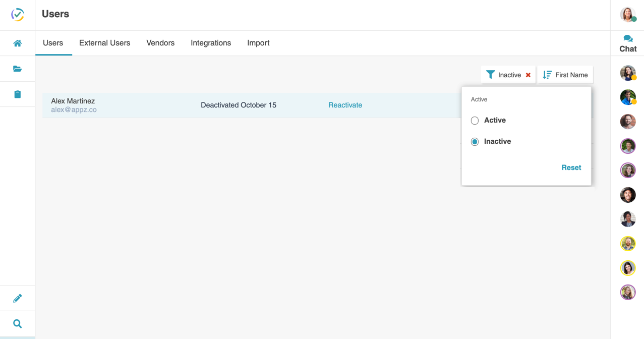Click the pencil edit icon in sidebar
This screenshot has height=339, width=644.
tap(17, 298)
